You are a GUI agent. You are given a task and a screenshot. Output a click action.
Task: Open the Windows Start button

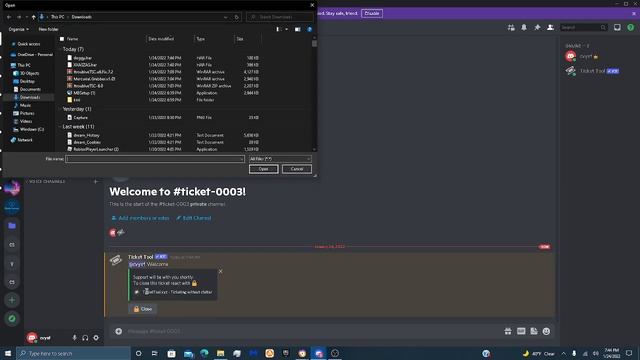coord(7,353)
